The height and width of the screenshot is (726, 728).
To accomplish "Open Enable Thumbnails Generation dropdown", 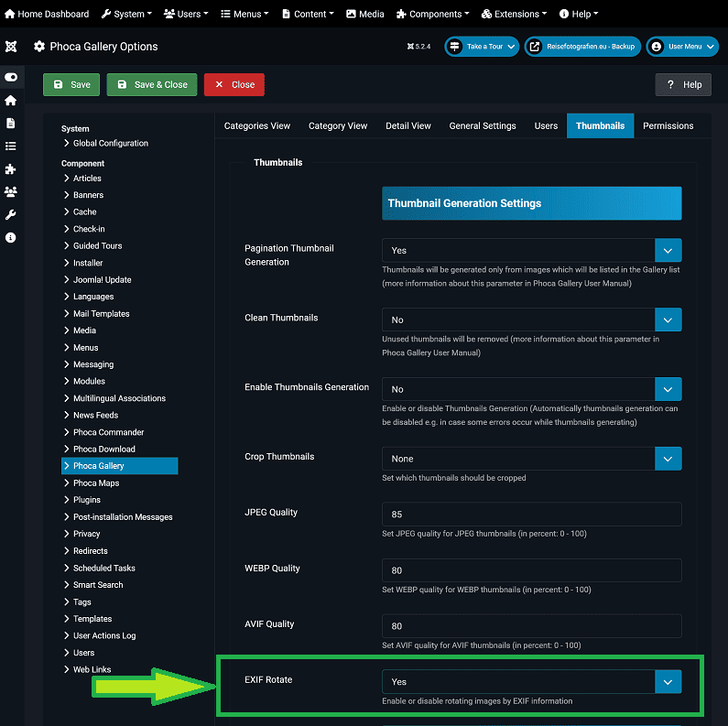I will tap(531, 389).
